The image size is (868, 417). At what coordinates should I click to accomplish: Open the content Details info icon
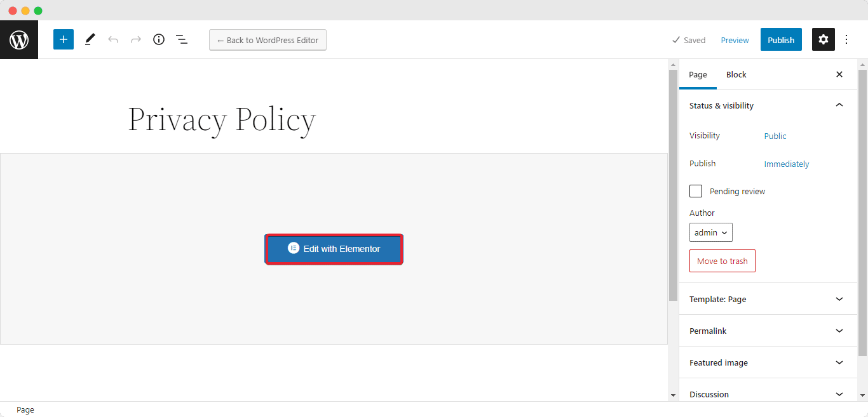coord(158,39)
